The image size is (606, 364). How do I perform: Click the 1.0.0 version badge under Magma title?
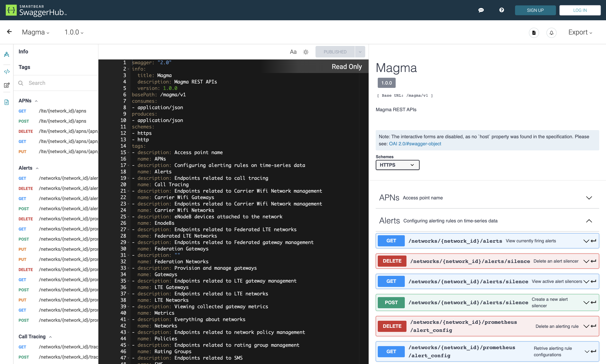tap(386, 83)
